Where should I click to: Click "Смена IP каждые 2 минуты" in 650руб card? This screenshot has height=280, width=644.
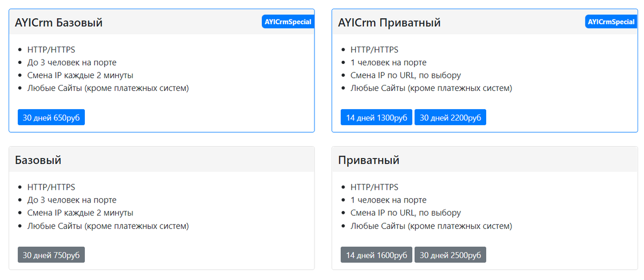[80, 75]
